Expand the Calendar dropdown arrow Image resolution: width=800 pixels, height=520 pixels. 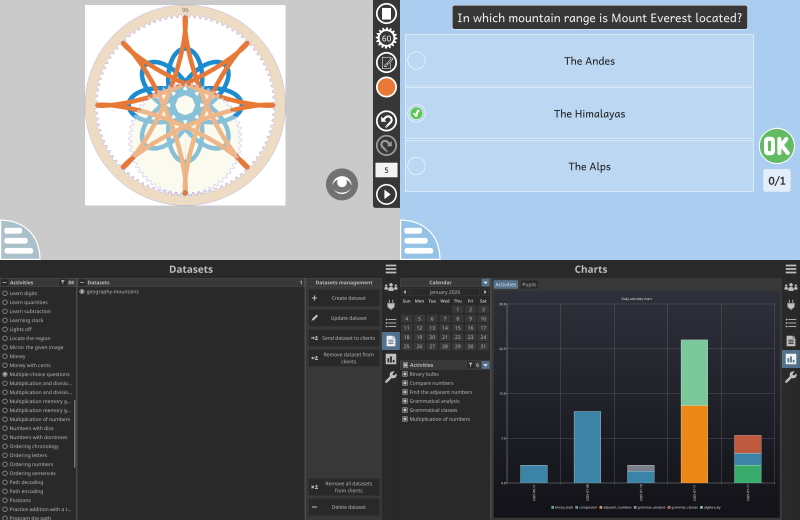point(485,283)
